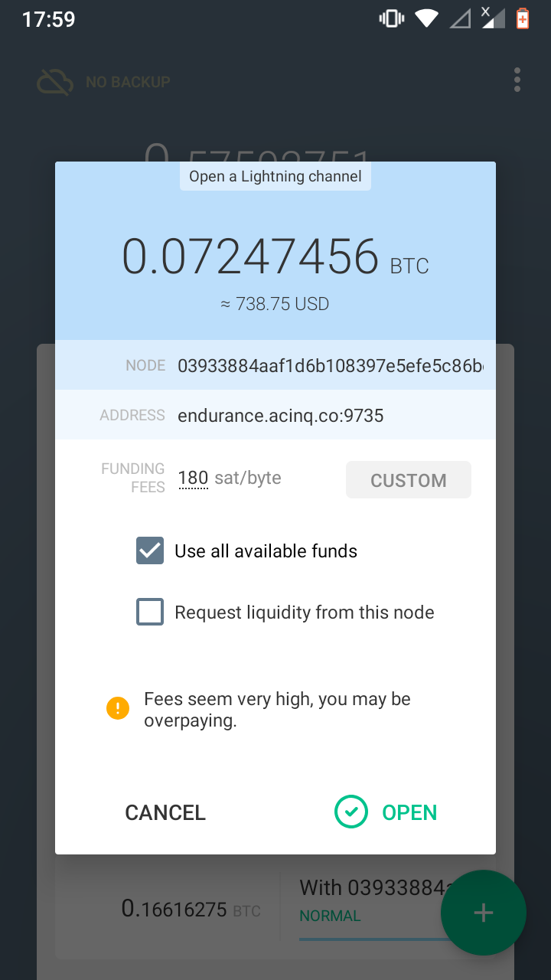Image resolution: width=551 pixels, height=980 pixels.
Task: Tap the Open a Lightning channel title
Action: point(275,176)
